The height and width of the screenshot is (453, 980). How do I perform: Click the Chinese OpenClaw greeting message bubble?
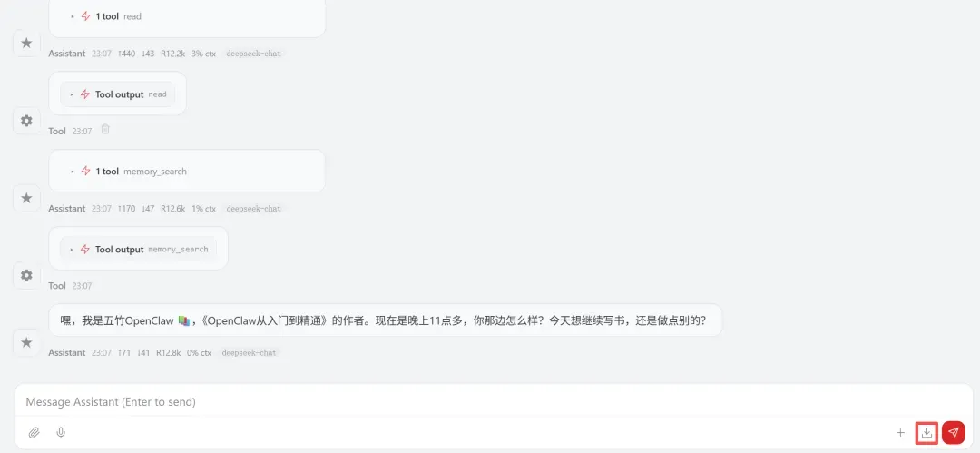pyautogui.click(x=385, y=320)
